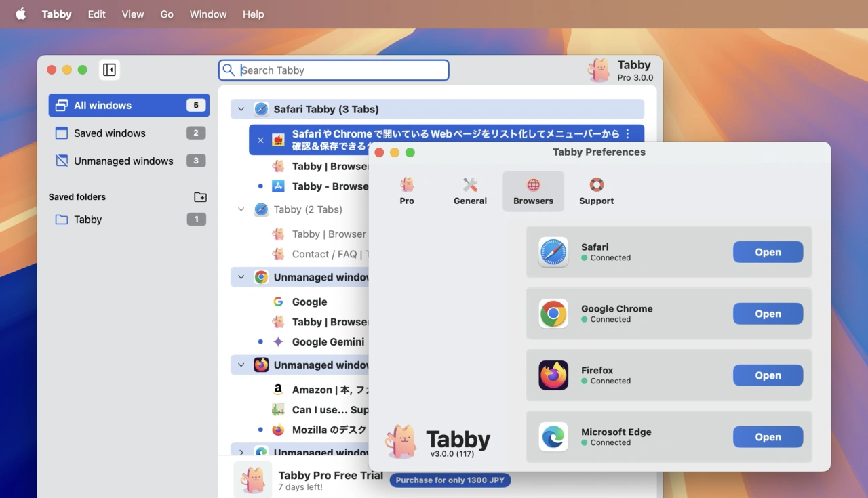The image size is (868, 498).
Task: Close the selected Safari tab with X
Action: [x=260, y=140]
